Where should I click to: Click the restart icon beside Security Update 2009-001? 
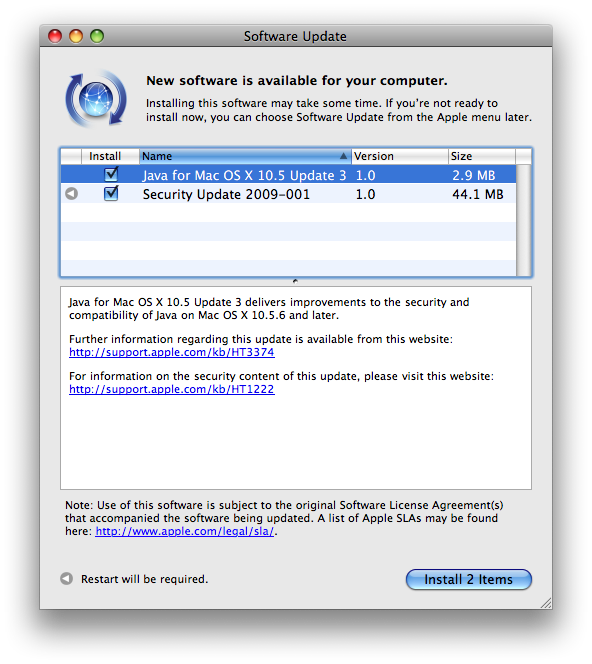pyautogui.click(x=72, y=194)
